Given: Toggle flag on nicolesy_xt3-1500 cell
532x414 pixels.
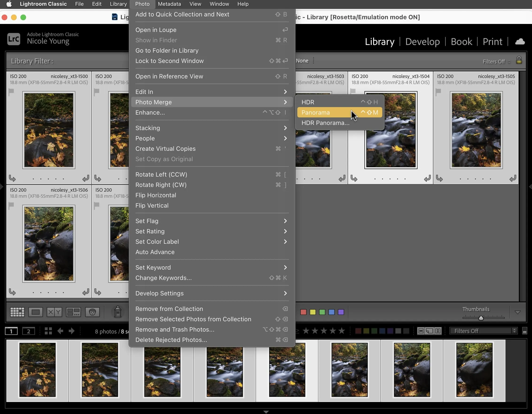Looking at the screenshot, I should 11,92.
